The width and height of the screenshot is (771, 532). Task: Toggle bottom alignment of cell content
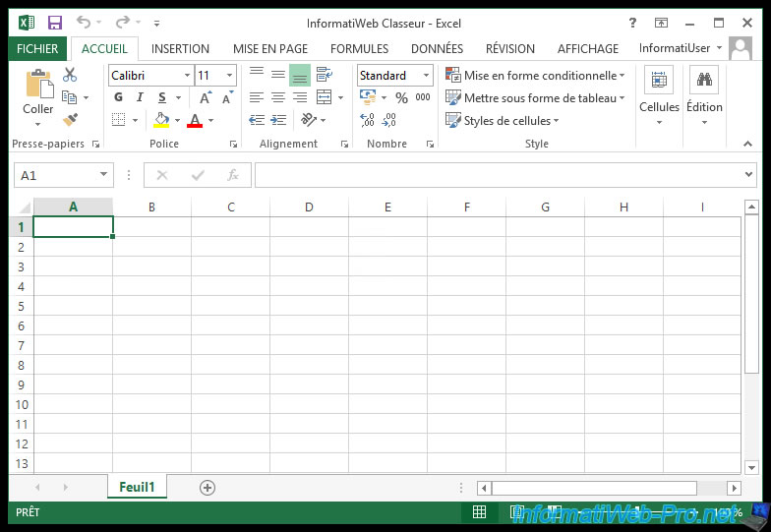coord(300,75)
